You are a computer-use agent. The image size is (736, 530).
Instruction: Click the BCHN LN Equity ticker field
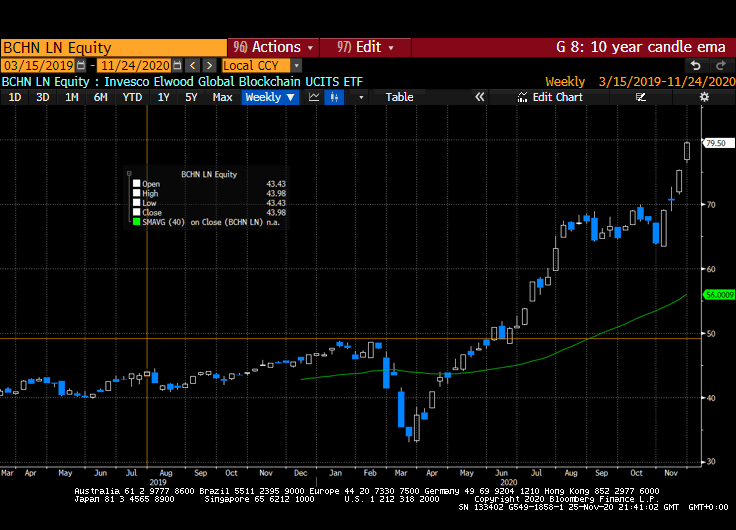click(114, 47)
